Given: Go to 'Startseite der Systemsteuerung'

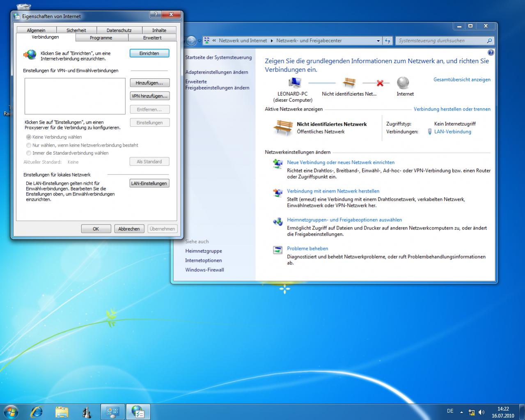Looking at the screenshot, I should point(218,57).
